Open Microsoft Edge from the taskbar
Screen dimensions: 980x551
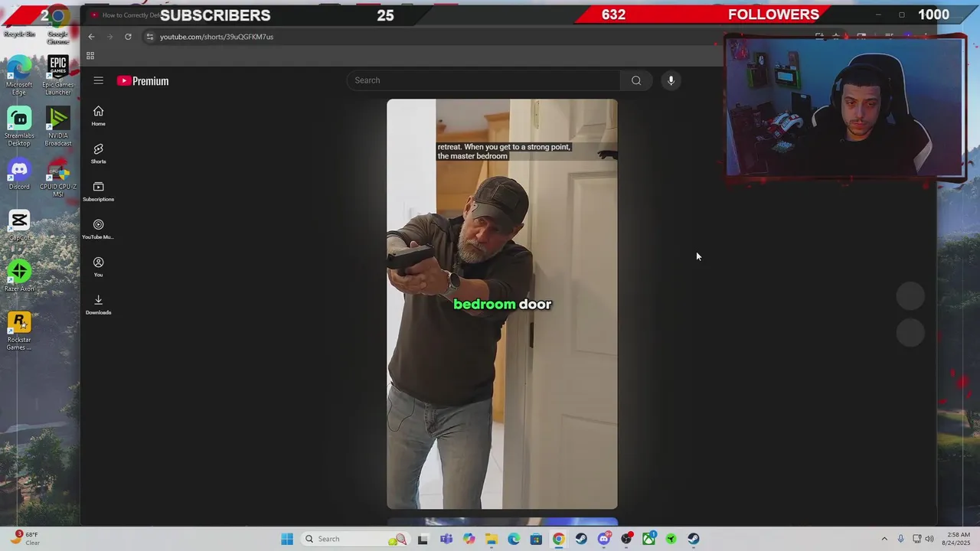click(514, 539)
